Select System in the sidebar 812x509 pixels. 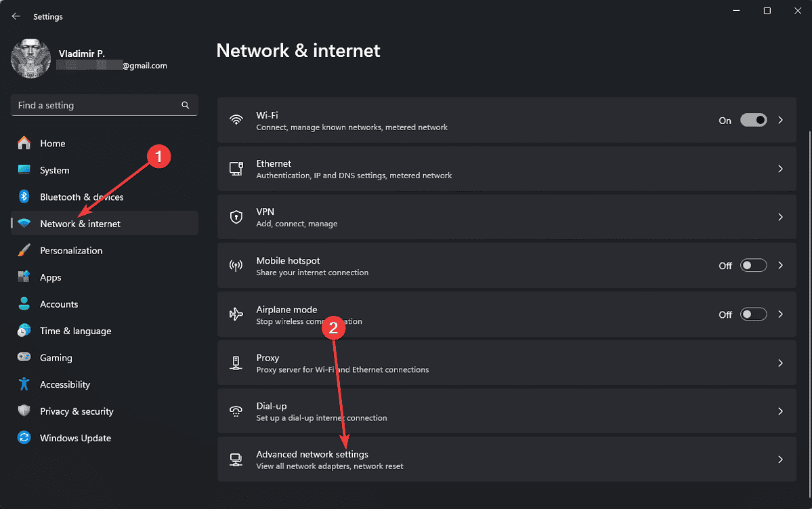click(x=104, y=170)
